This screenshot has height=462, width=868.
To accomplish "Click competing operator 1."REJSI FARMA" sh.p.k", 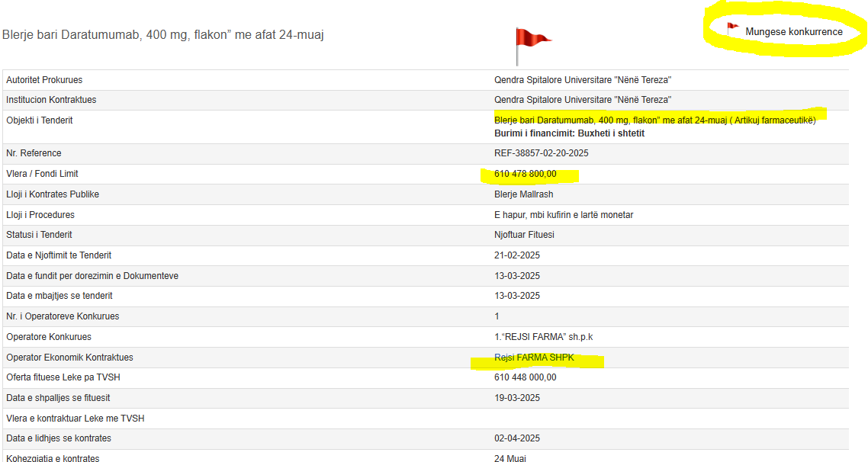I will 543,337.
